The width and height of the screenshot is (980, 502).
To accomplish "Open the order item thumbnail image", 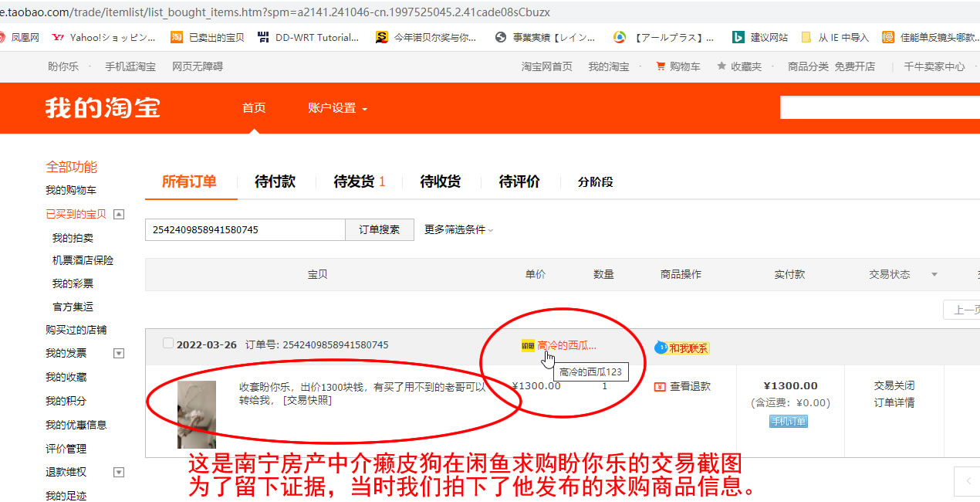I will click(x=197, y=415).
